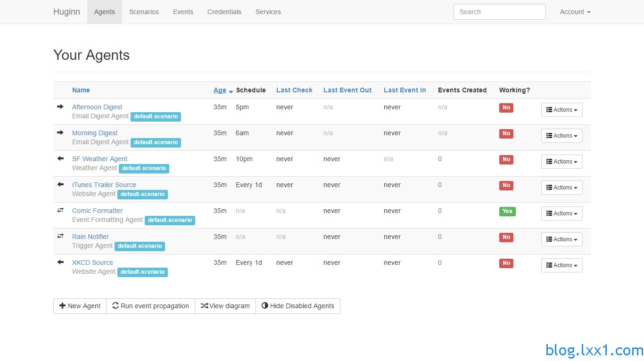Viewport: 644px width, 361px height.
Task: Select the Agents navigation tab
Action: click(x=105, y=12)
